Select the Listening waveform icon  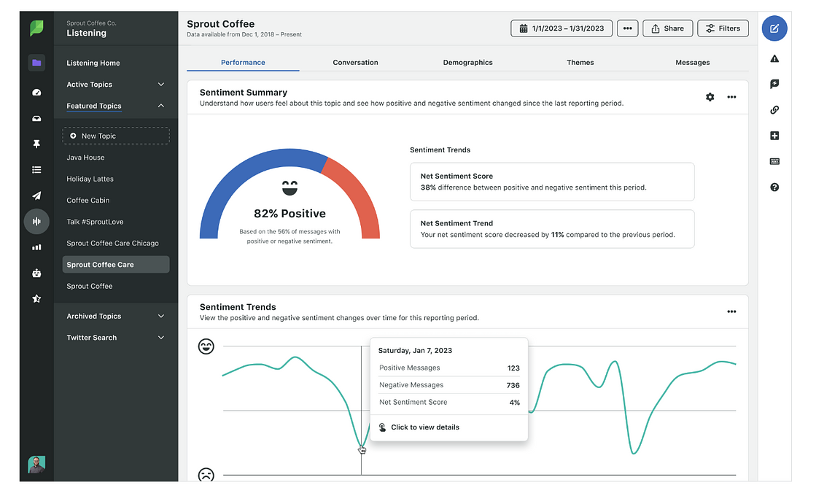click(x=36, y=221)
